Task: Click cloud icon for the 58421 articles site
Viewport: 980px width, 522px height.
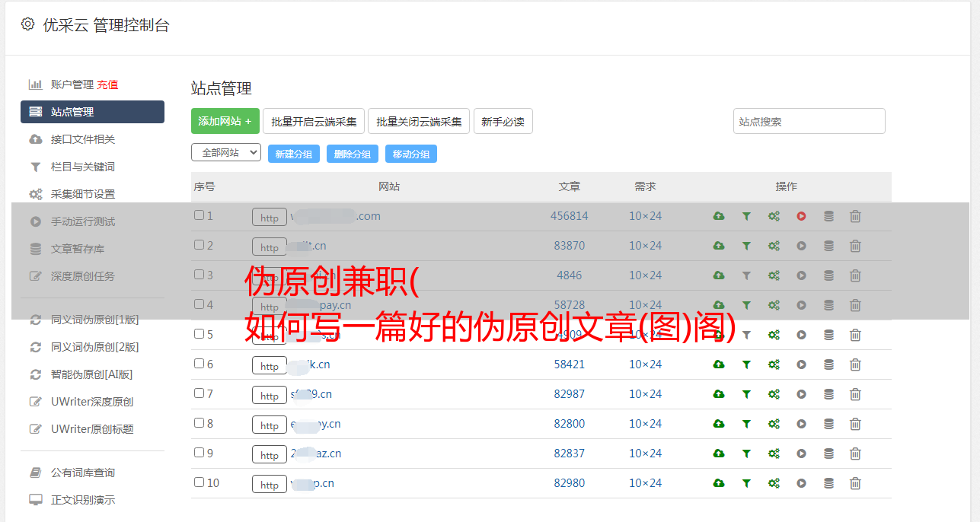Action: (719, 364)
